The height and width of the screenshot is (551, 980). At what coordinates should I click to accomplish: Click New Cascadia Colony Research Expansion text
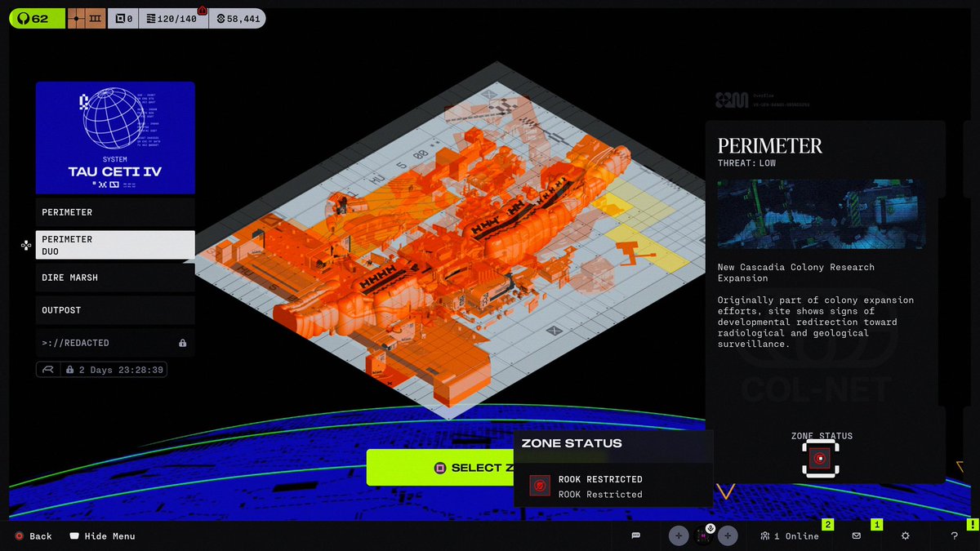pyautogui.click(x=796, y=273)
